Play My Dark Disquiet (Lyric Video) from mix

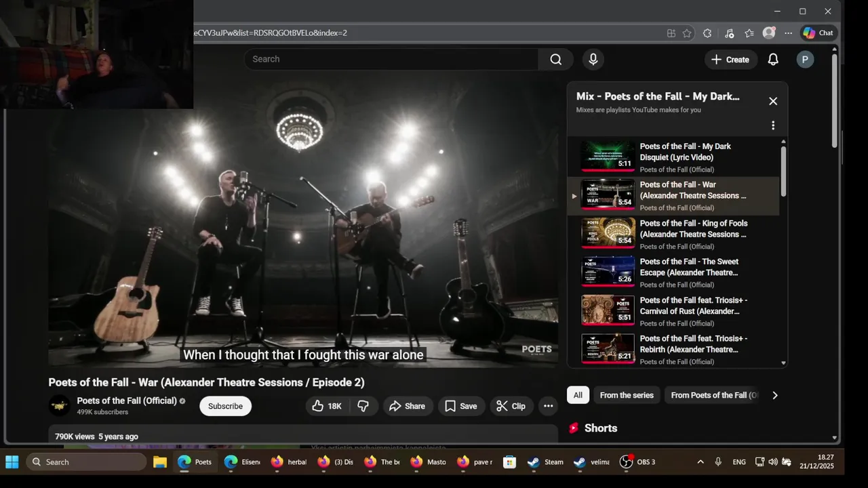[x=673, y=157]
